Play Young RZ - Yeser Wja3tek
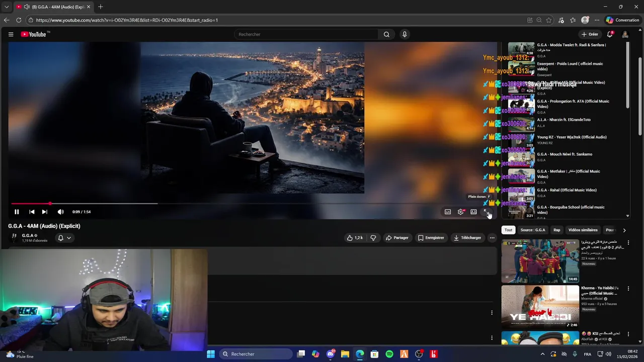The height and width of the screenshot is (362, 644). (566, 140)
